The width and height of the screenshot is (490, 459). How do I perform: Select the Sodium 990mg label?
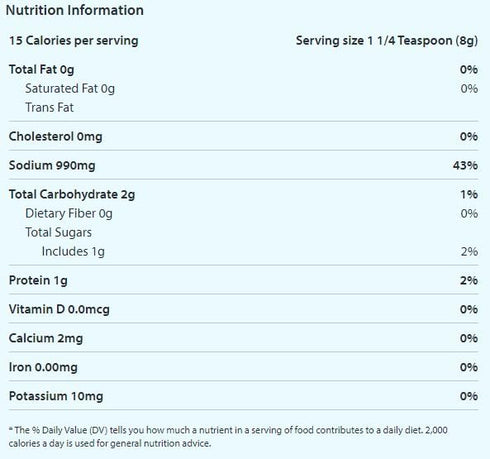(52, 165)
